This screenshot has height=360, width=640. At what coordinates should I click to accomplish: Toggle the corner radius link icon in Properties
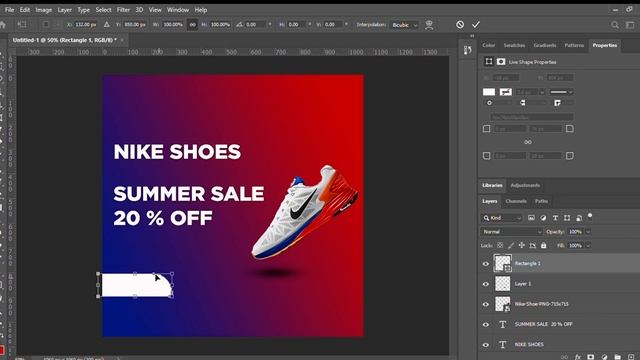tap(528, 142)
